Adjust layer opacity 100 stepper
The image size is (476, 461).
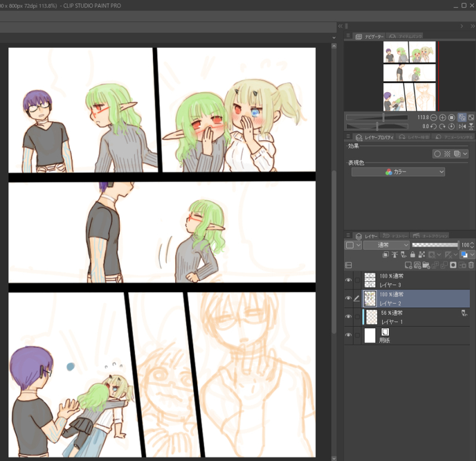click(x=472, y=245)
